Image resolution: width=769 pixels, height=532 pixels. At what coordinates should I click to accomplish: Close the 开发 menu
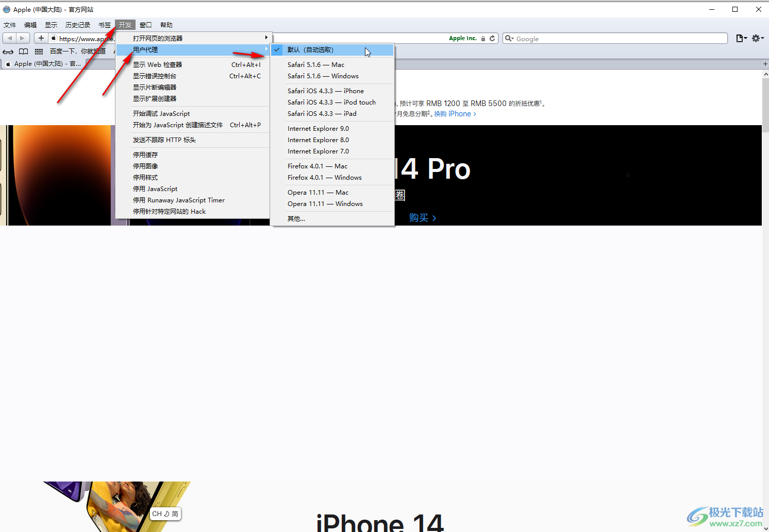coord(125,25)
